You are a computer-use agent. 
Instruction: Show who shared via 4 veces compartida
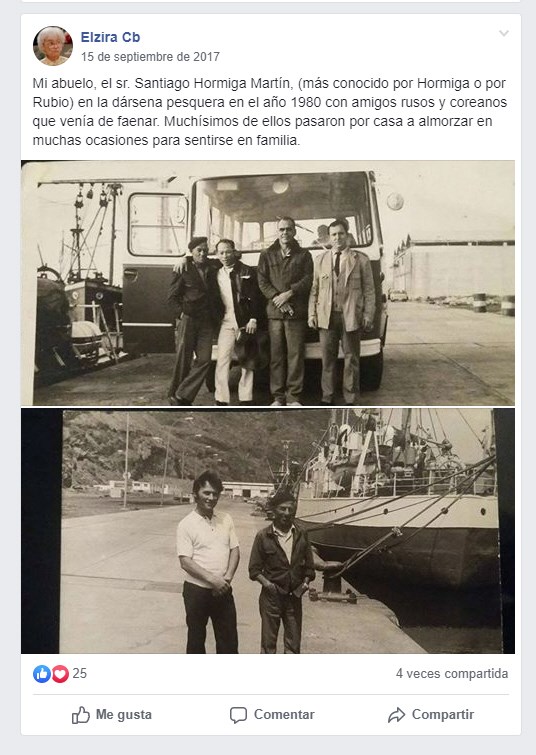[x=452, y=674]
